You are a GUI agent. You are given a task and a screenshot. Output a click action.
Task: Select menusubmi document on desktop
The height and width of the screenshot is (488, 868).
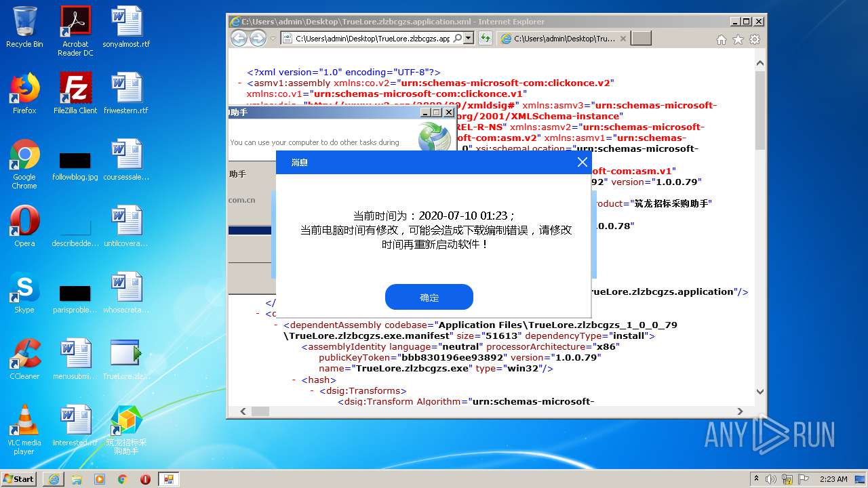pos(75,359)
